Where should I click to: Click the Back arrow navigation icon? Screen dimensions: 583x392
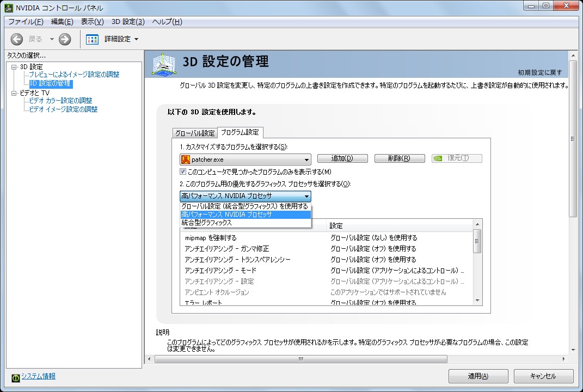(17, 39)
